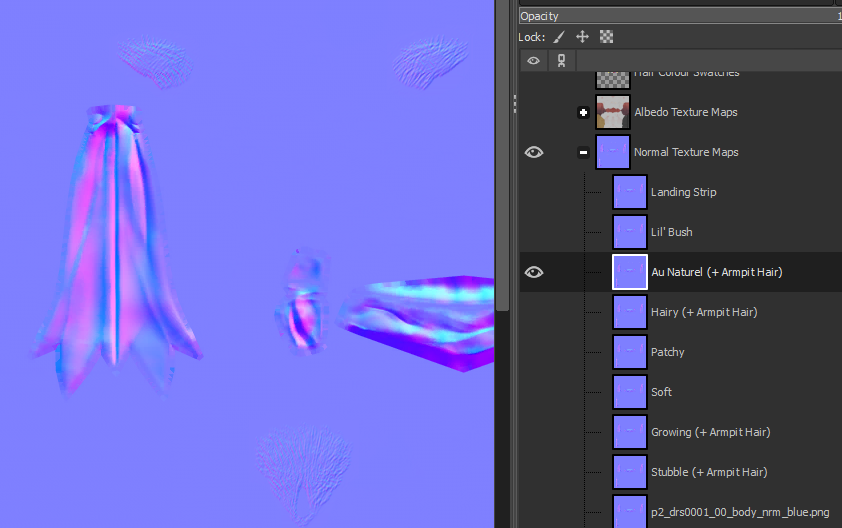Expand the Albedo Texture Maps group

[x=583, y=112]
